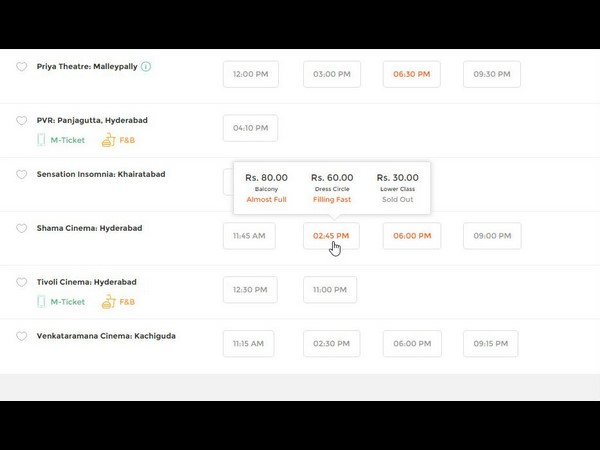Select 04:10 PM show at PVR Panjagutta
The height and width of the screenshot is (450, 600).
pos(250,128)
